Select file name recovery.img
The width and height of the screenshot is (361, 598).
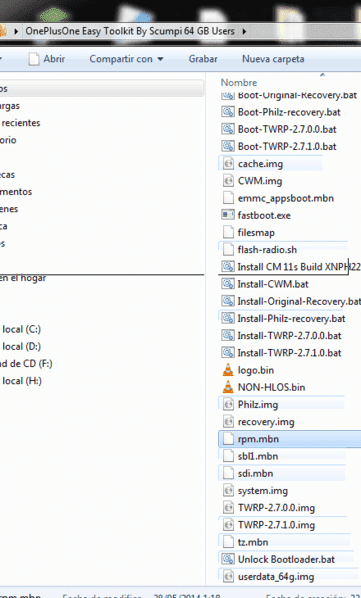pyautogui.click(x=266, y=422)
